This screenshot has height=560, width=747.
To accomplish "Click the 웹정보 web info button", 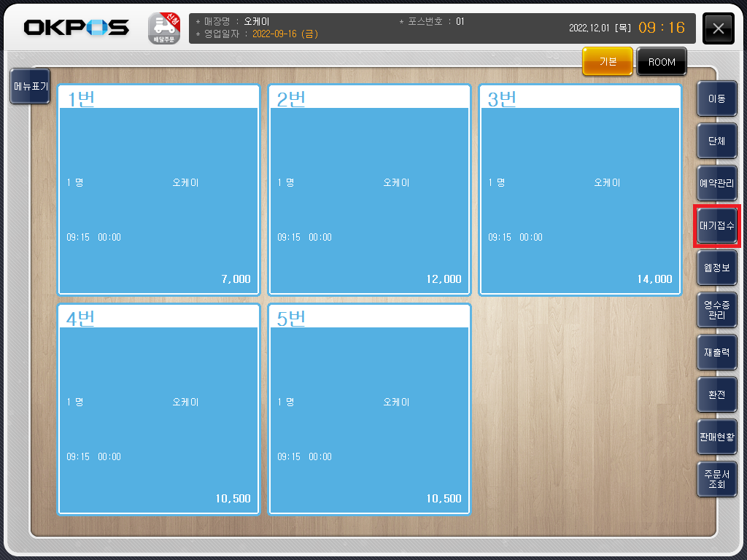I will (x=716, y=268).
